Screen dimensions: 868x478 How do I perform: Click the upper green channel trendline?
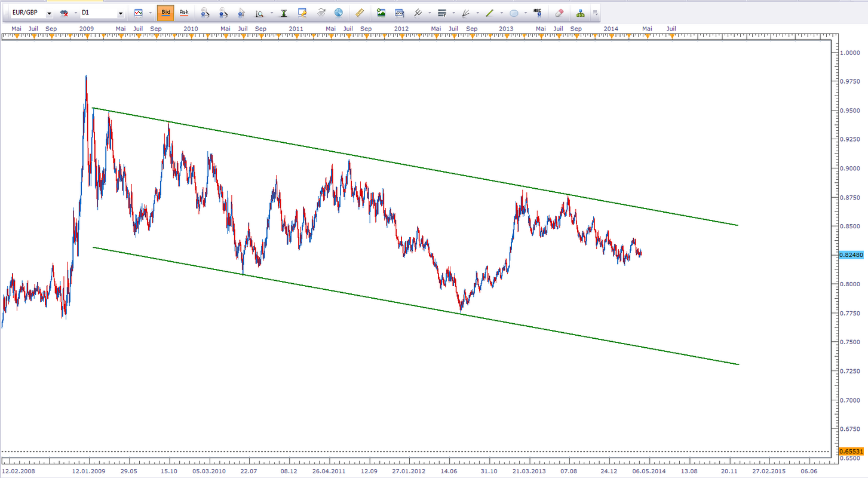(x=415, y=167)
